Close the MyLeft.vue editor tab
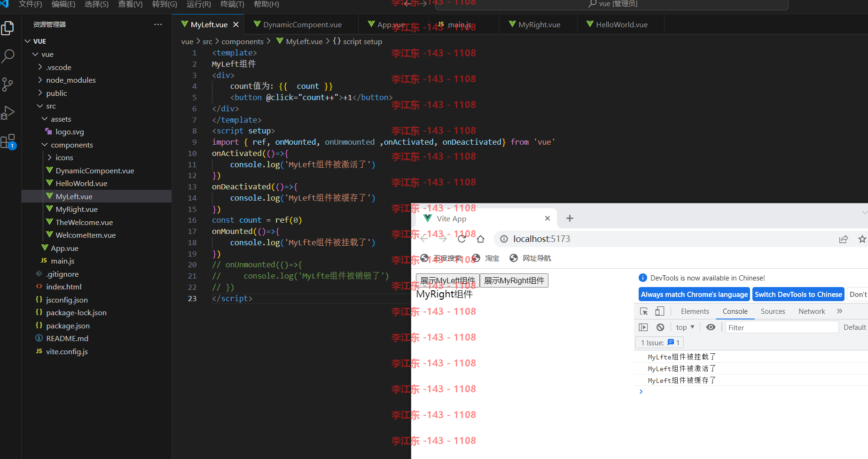Image resolution: width=868 pixels, height=459 pixels. click(236, 24)
